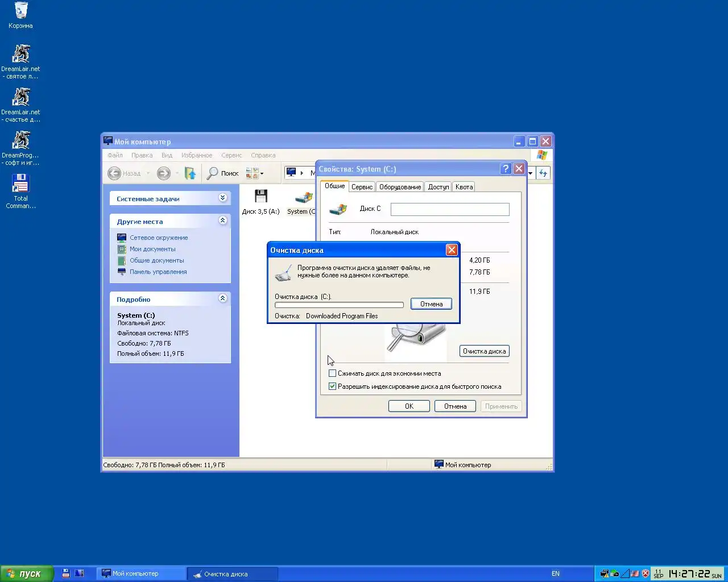Click the Мои документы icon
The width and height of the screenshot is (728, 582).
(x=122, y=249)
